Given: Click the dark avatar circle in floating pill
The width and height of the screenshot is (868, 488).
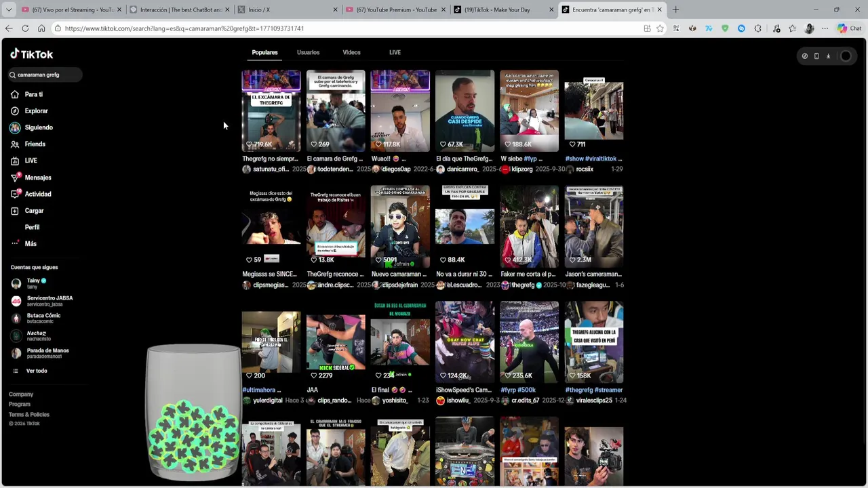Looking at the screenshot, I should pos(846,56).
